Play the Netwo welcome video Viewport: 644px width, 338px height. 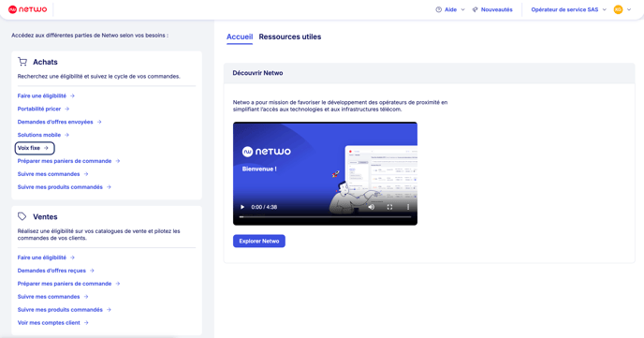(242, 207)
